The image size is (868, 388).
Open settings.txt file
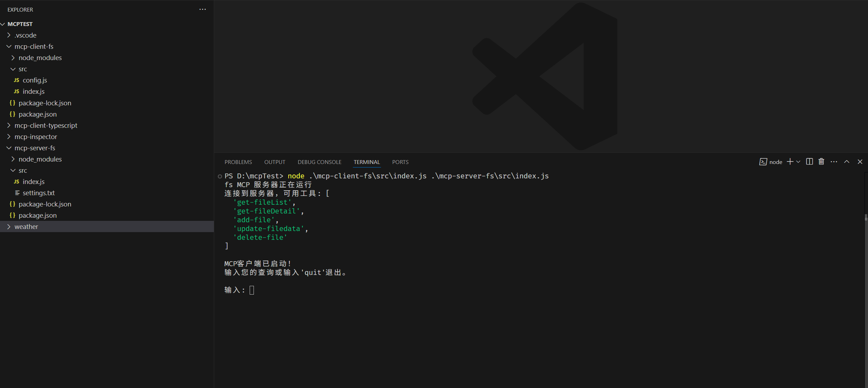[39, 193]
